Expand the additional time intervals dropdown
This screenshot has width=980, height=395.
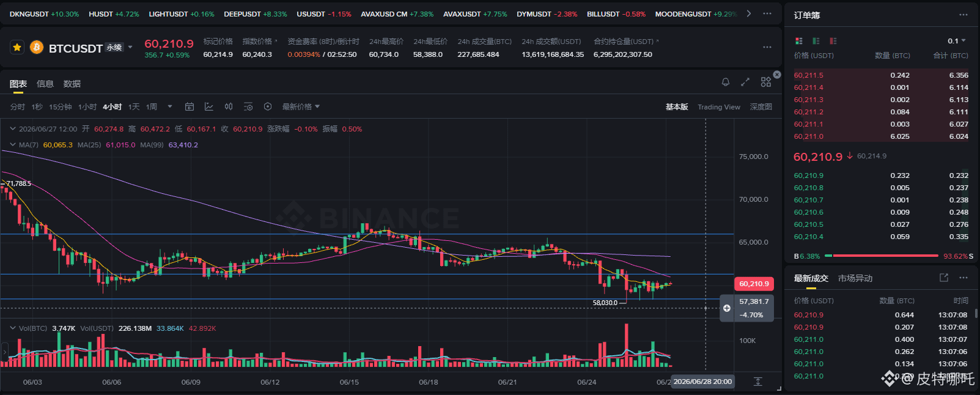(170, 107)
